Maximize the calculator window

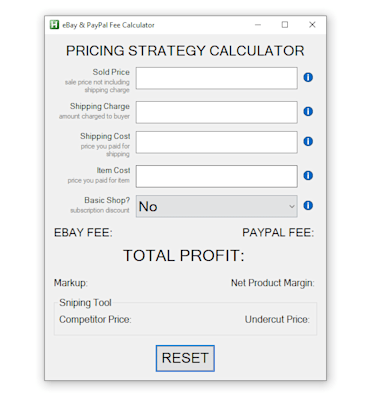pos(285,25)
